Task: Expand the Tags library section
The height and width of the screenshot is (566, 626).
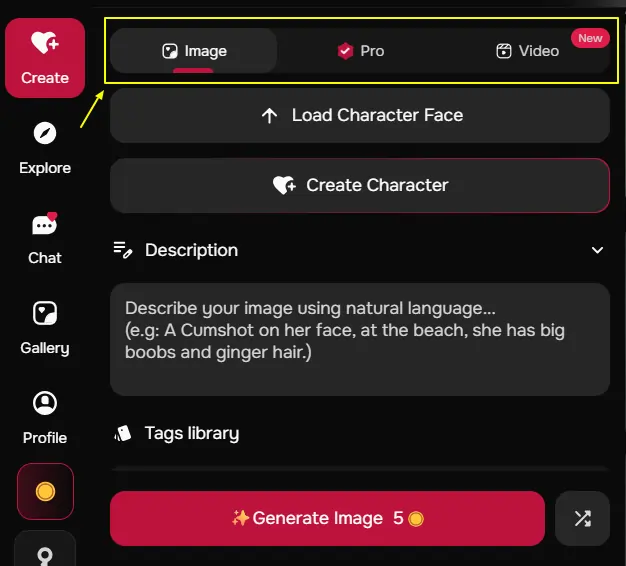Action: (192, 433)
